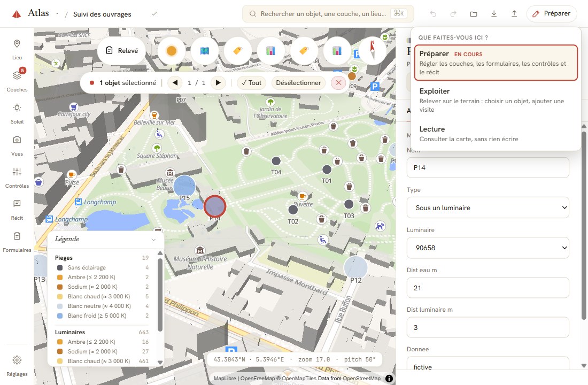Reset map north with the compass button

(x=373, y=51)
